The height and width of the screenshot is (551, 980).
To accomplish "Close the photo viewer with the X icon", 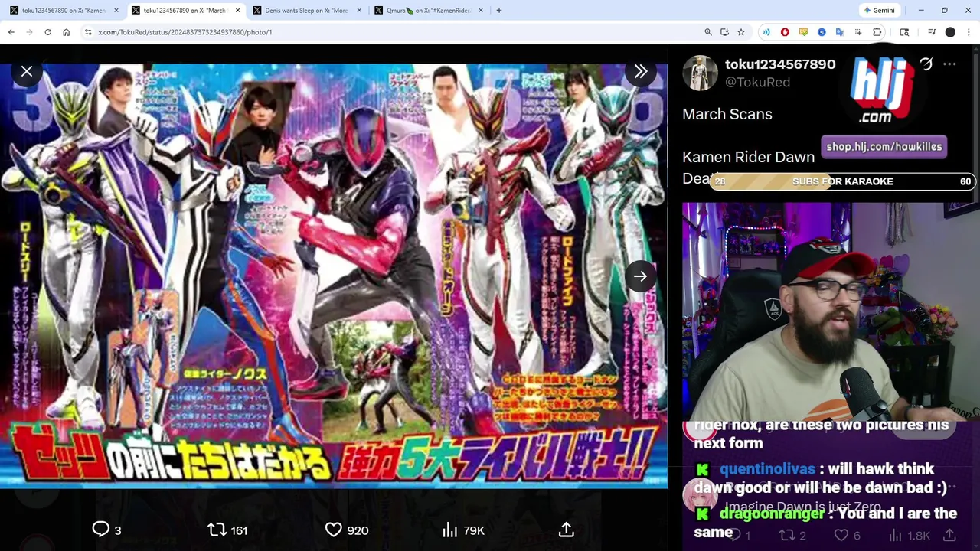I will pos(27,71).
